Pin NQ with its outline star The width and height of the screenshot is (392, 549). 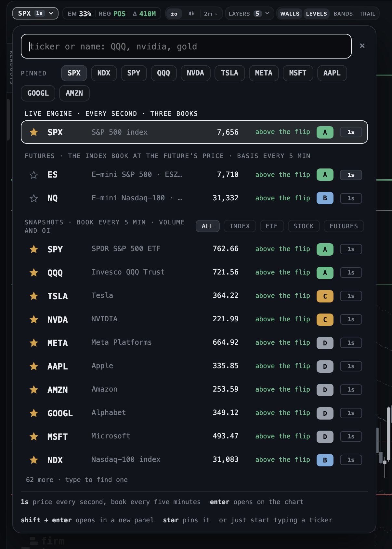click(x=34, y=198)
